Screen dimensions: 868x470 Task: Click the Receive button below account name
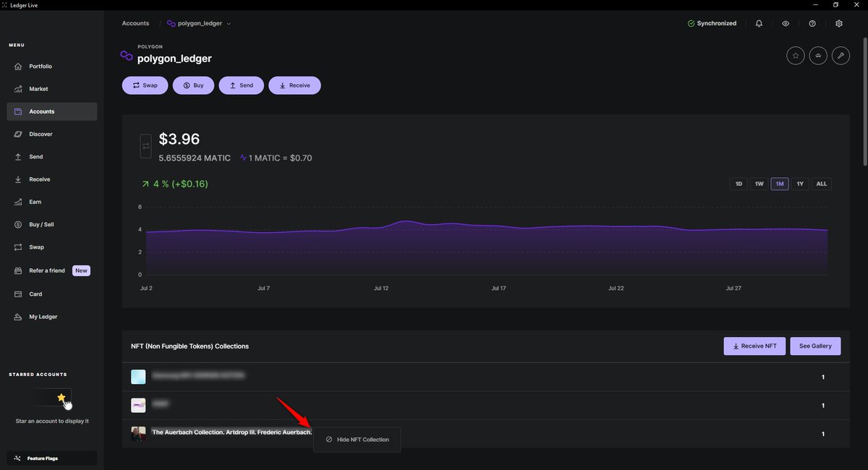click(294, 85)
